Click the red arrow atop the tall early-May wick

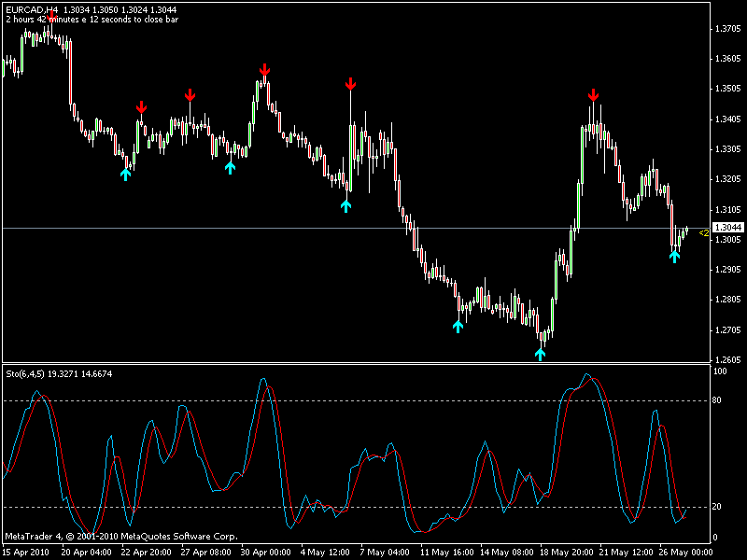(351, 84)
